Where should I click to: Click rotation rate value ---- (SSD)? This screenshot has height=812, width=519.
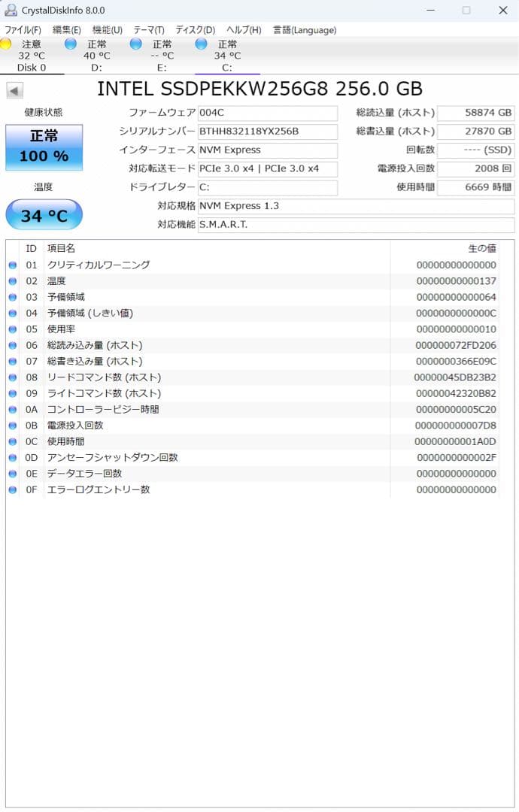(476, 150)
